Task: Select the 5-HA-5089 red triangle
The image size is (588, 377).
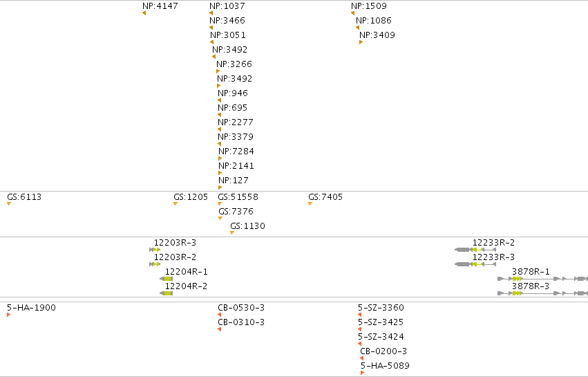Action: pyautogui.click(x=362, y=373)
